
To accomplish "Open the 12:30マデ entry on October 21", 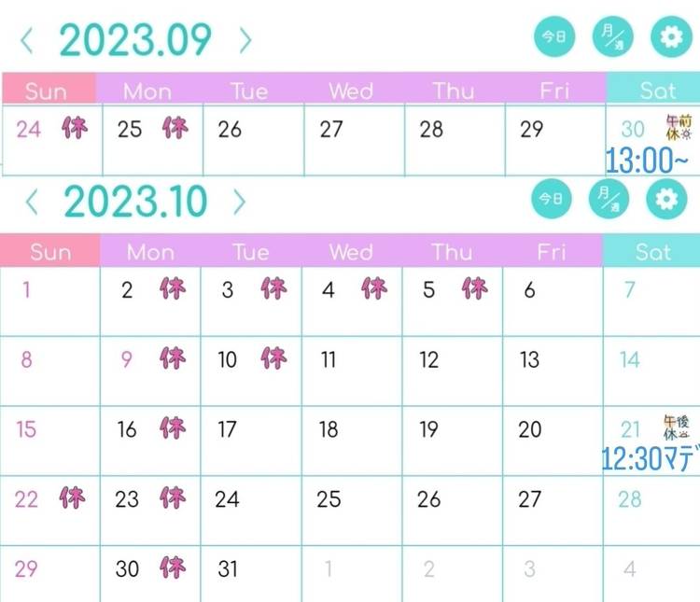I will (x=651, y=459).
